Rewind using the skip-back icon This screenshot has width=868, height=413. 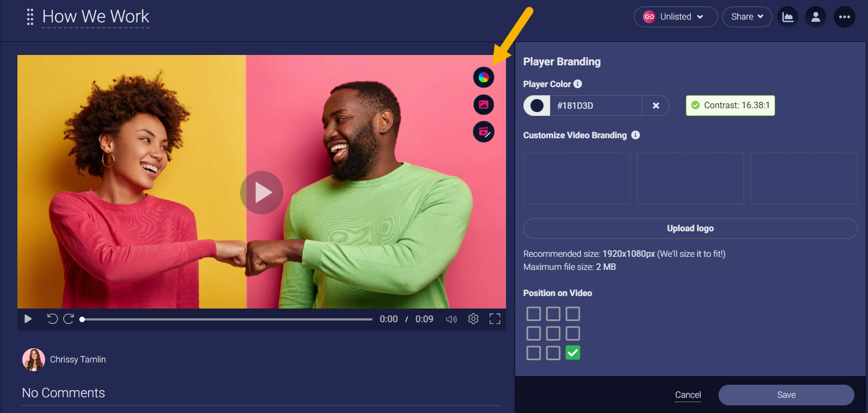pos(52,319)
